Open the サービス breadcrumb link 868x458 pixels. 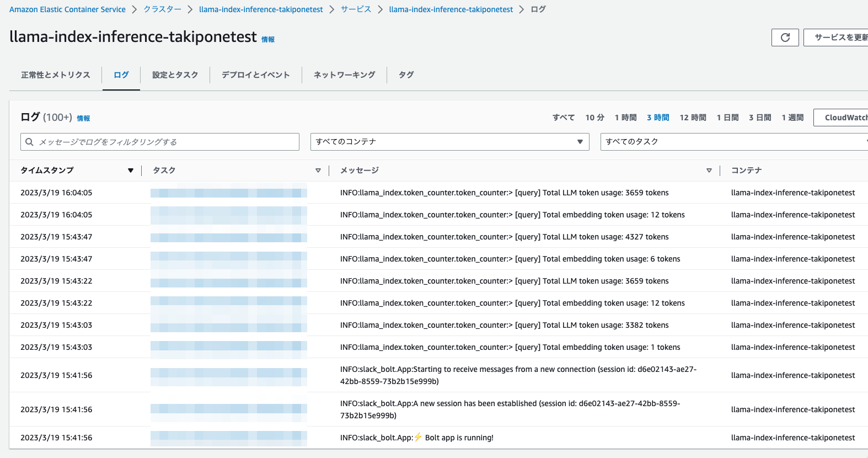tap(356, 9)
